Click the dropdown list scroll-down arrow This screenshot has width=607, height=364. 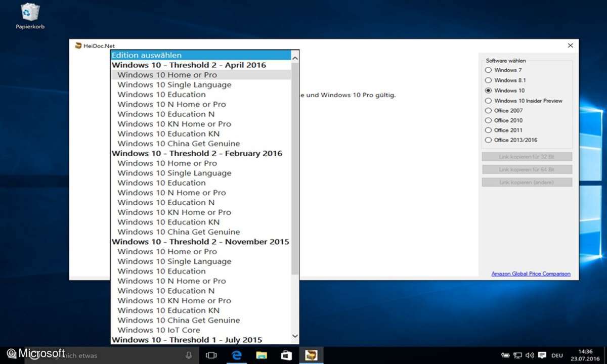[295, 336]
